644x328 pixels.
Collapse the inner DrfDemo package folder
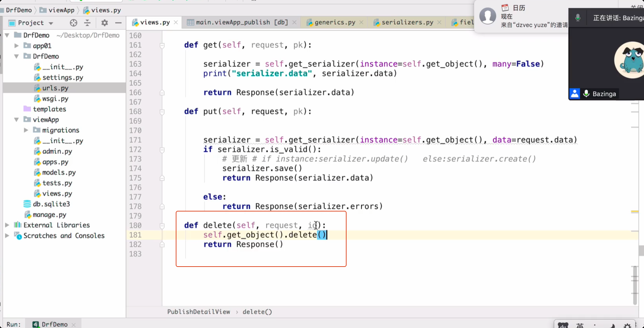coord(16,56)
